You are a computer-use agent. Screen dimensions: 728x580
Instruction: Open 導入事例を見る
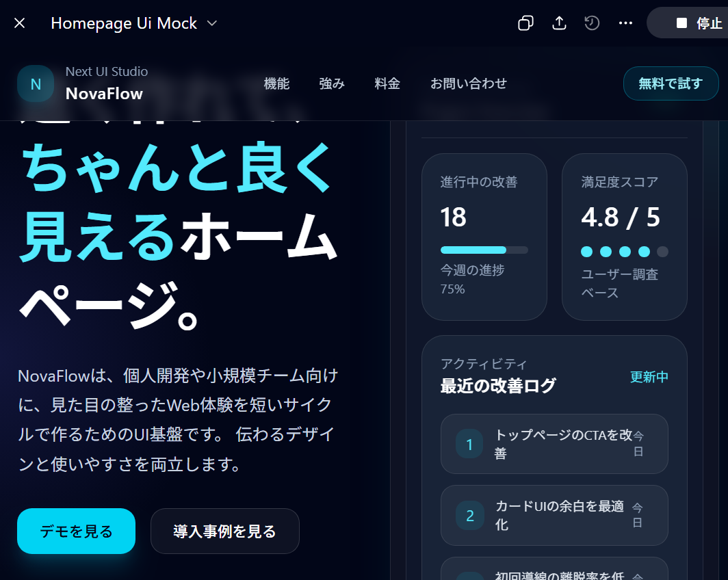coord(224,531)
